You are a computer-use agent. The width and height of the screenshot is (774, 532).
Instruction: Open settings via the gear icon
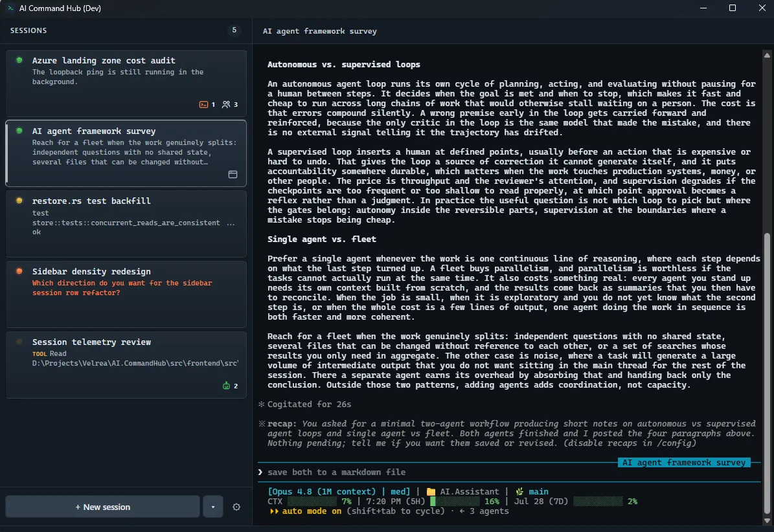click(236, 507)
